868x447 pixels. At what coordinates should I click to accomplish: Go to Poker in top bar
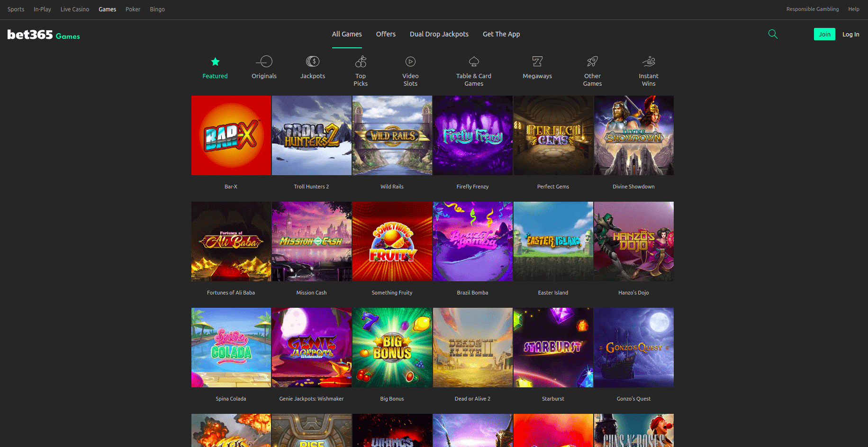133,9
